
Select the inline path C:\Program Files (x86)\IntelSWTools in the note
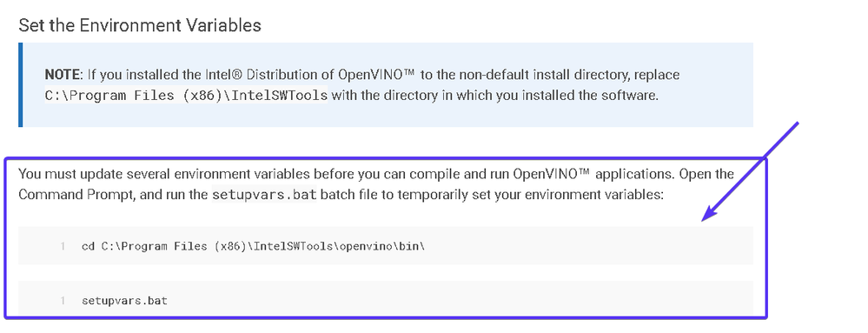186,96
